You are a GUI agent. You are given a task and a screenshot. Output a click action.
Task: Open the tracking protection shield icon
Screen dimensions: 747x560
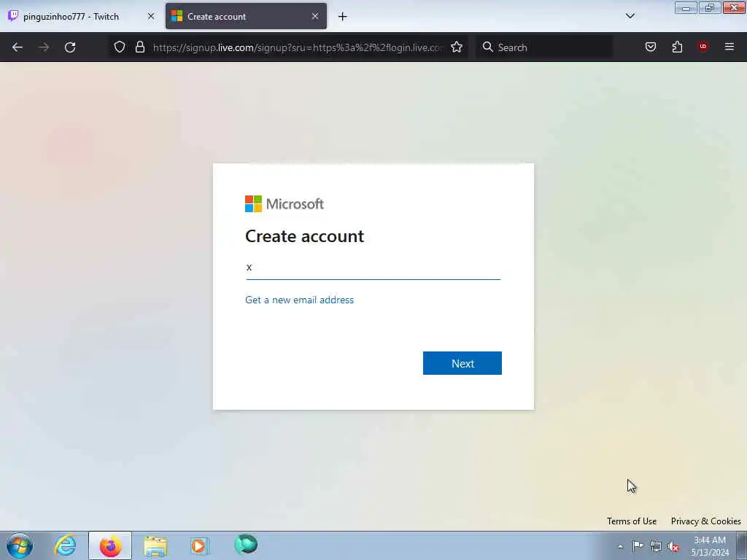click(x=120, y=47)
